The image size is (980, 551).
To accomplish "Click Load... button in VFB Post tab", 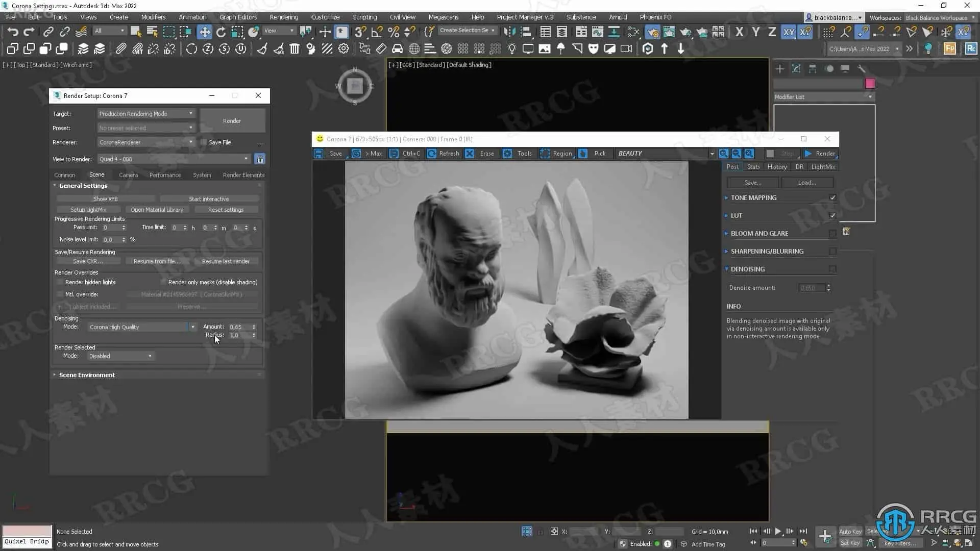I will tap(807, 183).
